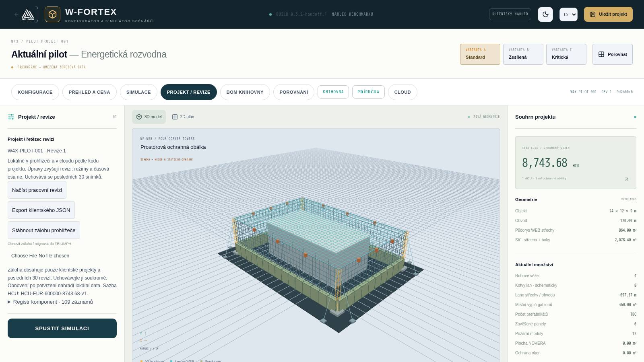644x362 pixels.
Task: Click the Rohové věže quantity row
Action: (x=576, y=276)
